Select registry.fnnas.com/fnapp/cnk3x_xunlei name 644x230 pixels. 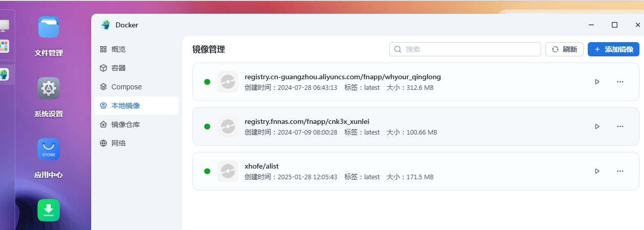coord(307,122)
